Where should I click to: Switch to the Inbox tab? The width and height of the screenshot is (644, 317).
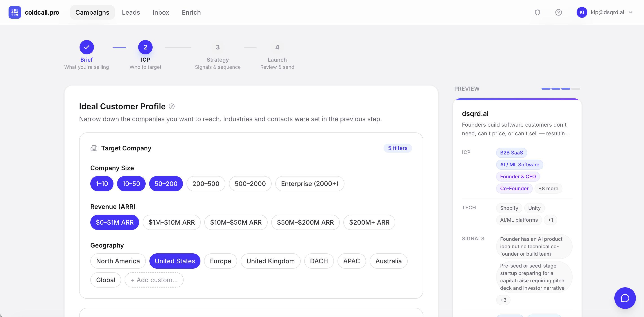[x=161, y=12]
